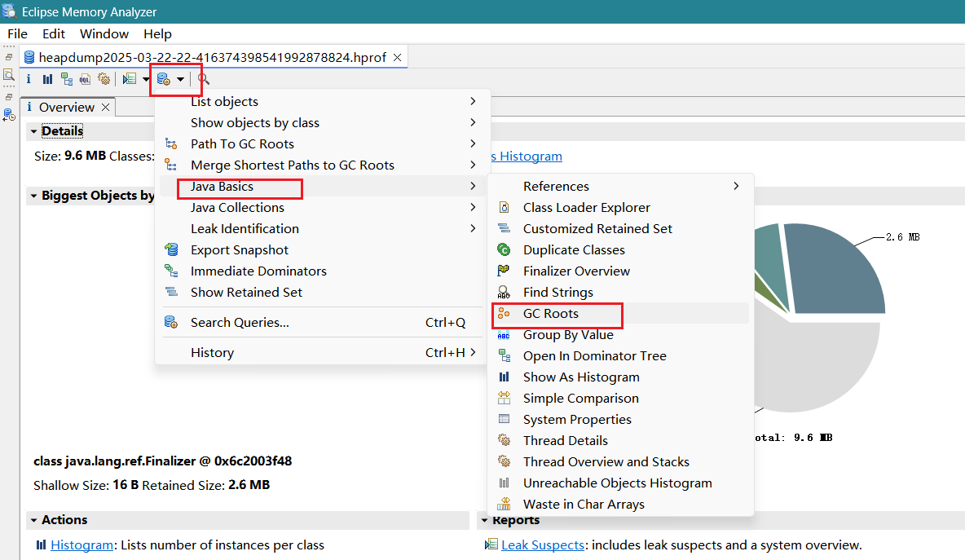Click the GC Roots orange icon
Viewport: 965px width, 560px height.
pos(504,314)
